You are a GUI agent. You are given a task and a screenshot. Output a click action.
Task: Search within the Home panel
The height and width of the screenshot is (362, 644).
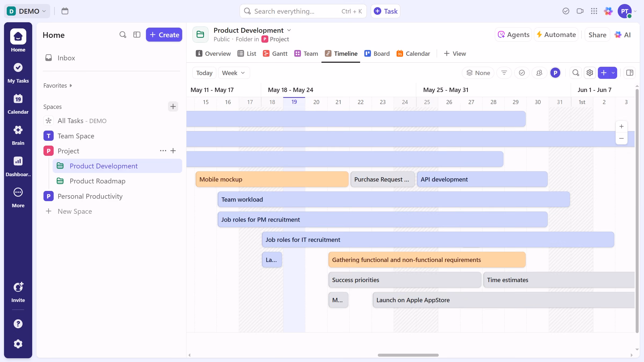[x=123, y=35]
